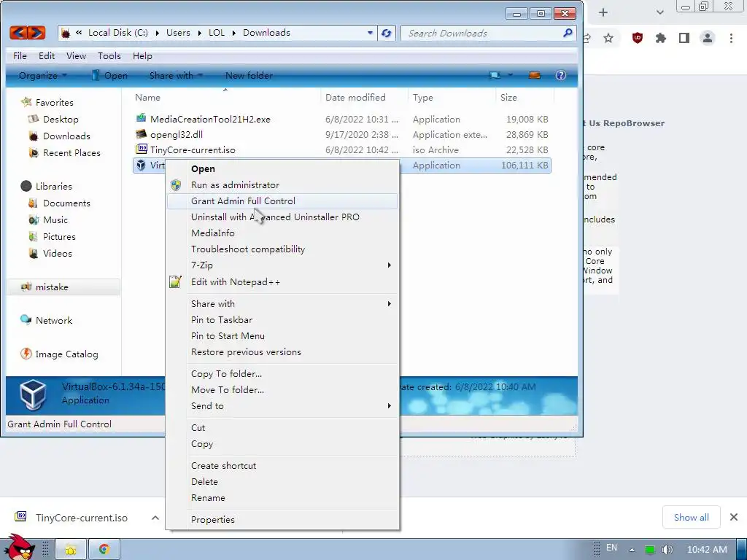Image resolution: width=747 pixels, height=560 pixels.
Task: Click the refresh icon beside address bar
Action: (x=387, y=33)
